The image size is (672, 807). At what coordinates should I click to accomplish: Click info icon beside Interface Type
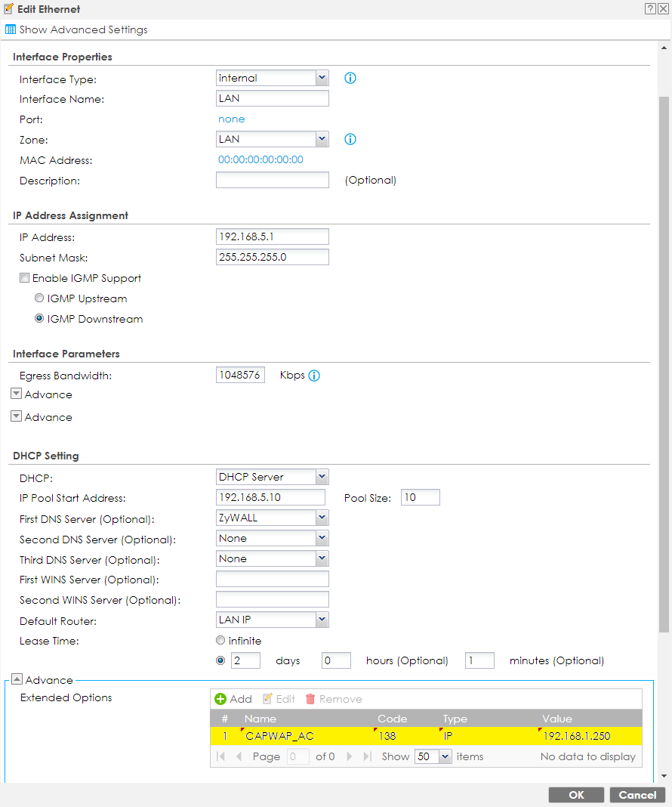coord(350,78)
